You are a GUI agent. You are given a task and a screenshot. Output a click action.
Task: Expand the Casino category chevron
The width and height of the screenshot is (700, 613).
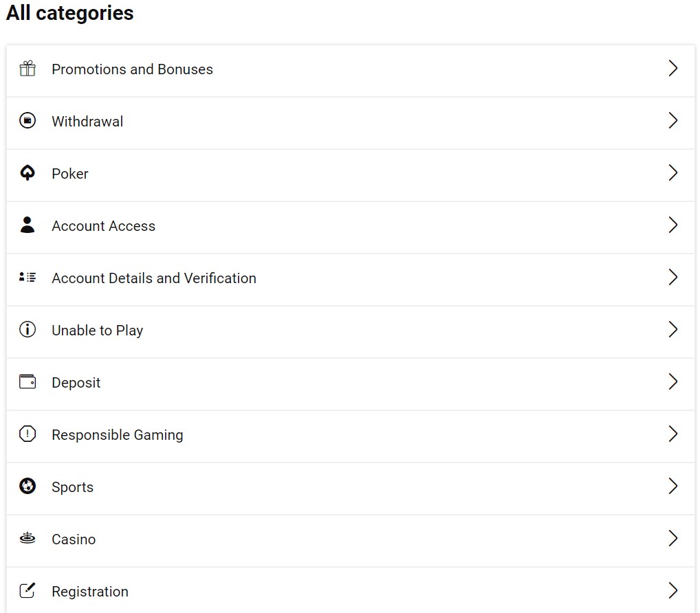(673, 539)
